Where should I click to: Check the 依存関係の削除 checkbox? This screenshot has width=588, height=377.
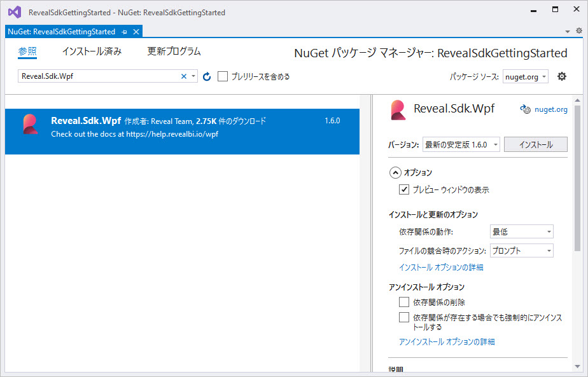pos(404,302)
